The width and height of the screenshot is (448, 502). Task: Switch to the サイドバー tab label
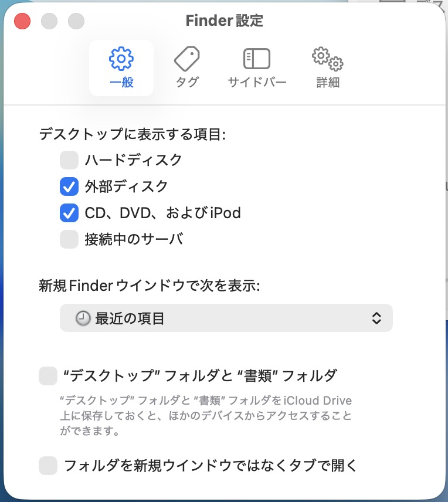click(x=257, y=83)
